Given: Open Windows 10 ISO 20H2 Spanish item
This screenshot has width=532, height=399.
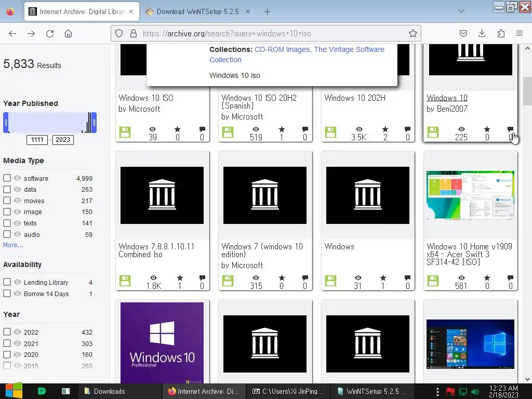Looking at the screenshot, I should 259,102.
